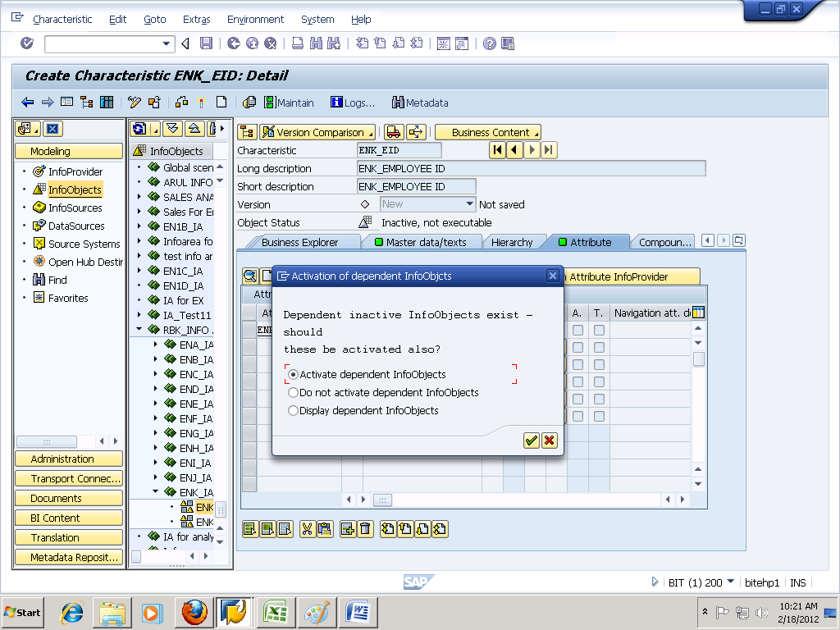Click Version Comparison button
Viewport: 840px width, 630px height.
point(317,132)
